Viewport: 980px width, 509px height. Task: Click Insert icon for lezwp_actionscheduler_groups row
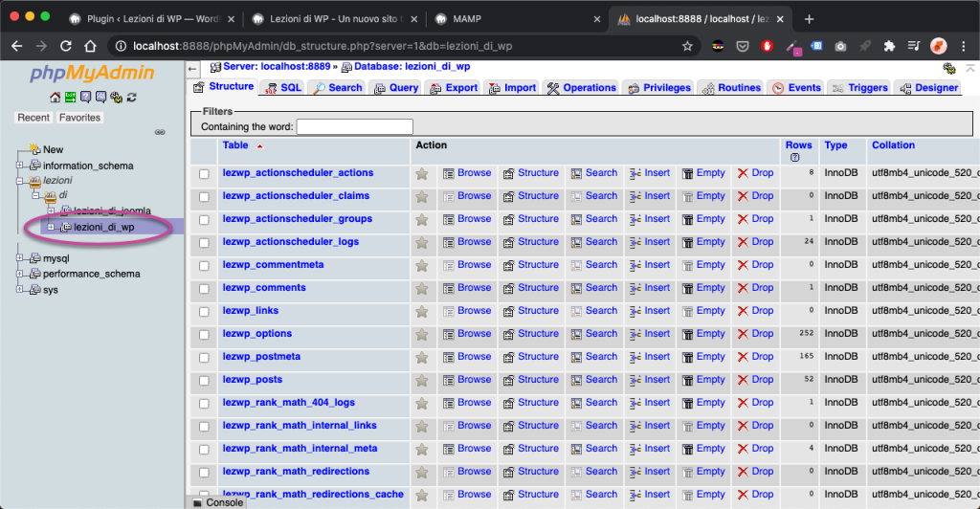pos(635,219)
